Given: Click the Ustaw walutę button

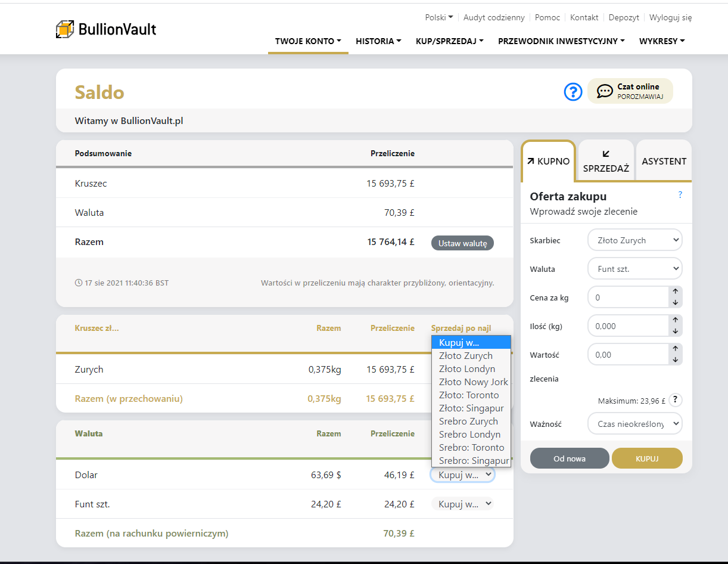Looking at the screenshot, I should click(x=462, y=243).
